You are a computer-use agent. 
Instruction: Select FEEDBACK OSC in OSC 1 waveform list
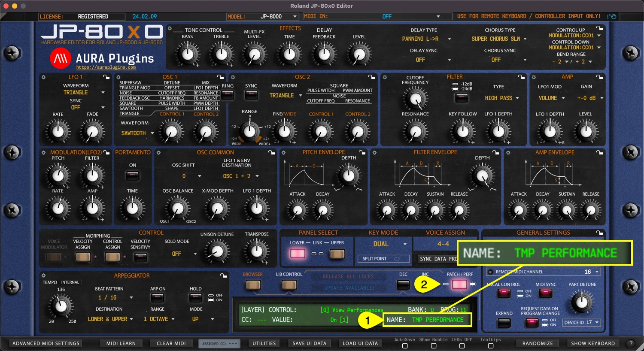tap(134, 98)
